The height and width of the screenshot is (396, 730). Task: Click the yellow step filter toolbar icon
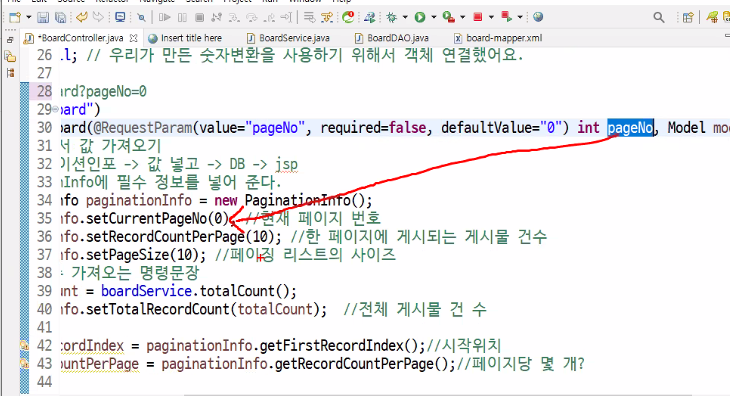(x=327, y=18)
